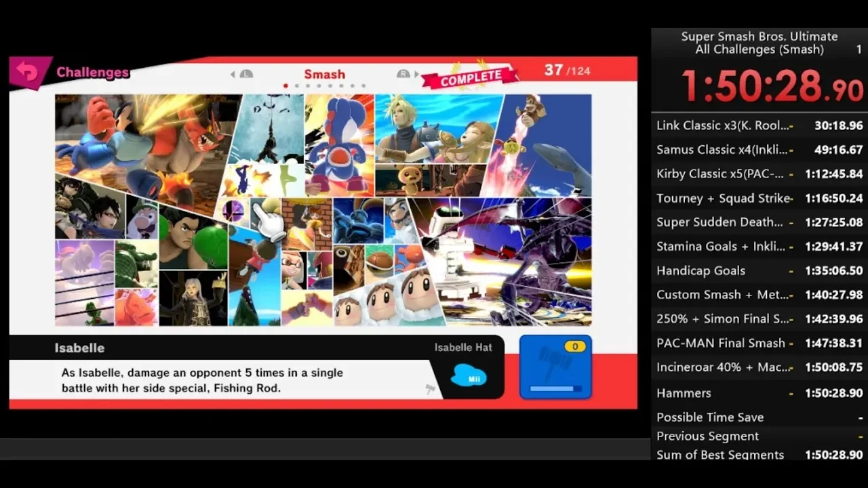Click the Isabelle challenge title
This screenshot has height=488, width=868.
click(x=79, y=348)
